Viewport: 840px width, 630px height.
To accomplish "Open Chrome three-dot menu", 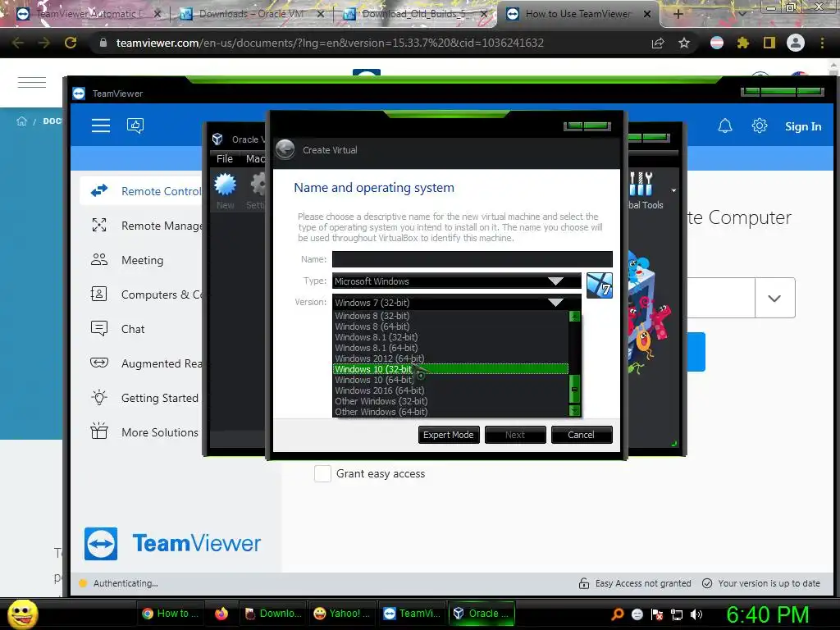I will [822, 43].
